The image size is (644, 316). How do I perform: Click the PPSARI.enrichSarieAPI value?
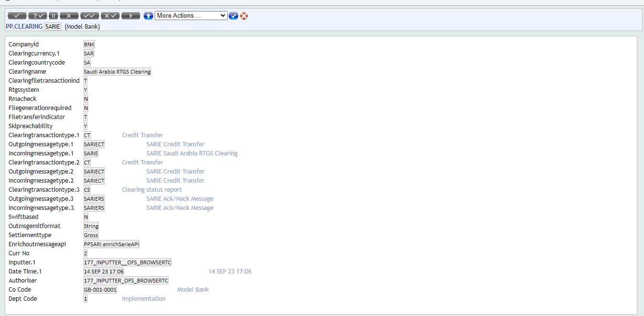click(x=111, y=244)
